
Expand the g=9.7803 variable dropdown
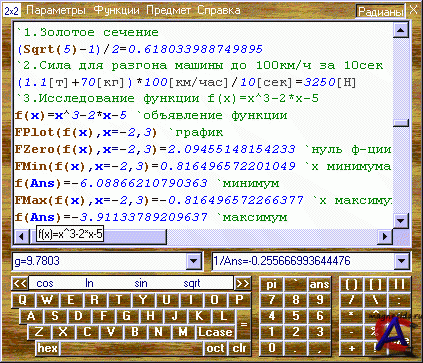point(194,261)
